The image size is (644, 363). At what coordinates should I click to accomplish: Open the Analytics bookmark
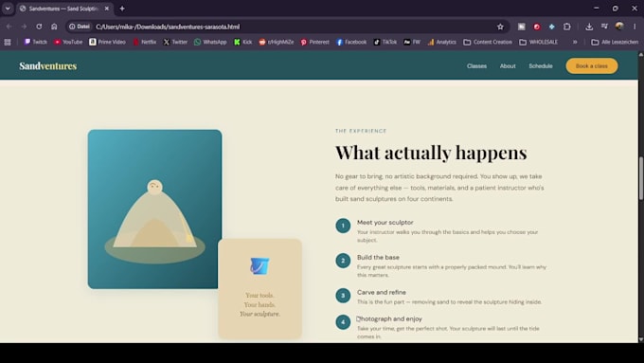click(442, 42)
